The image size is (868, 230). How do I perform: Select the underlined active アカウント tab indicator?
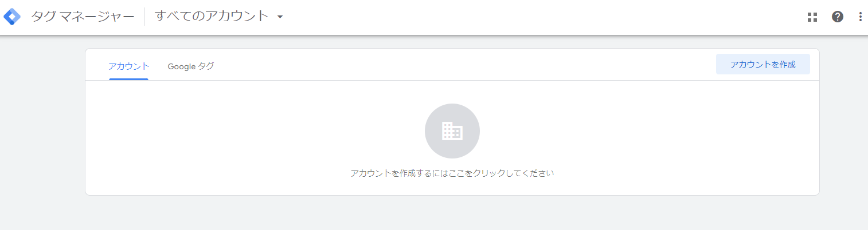coord(129,79)
